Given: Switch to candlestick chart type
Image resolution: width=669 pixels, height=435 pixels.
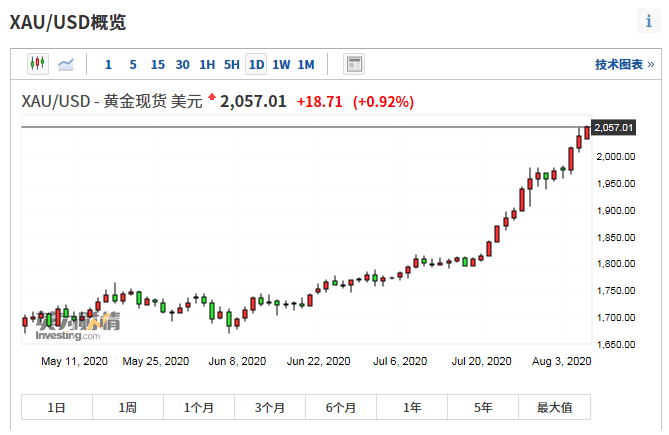Looking at the screenshot, I should [38, 64].
